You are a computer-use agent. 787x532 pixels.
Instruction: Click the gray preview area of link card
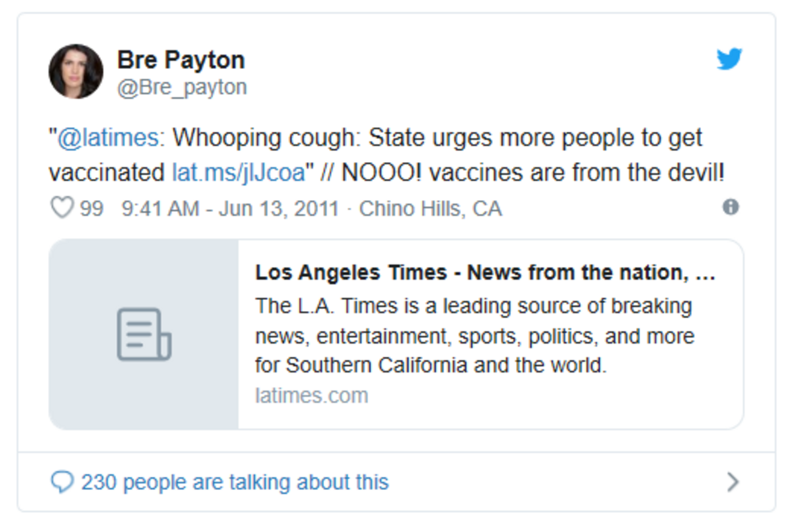[x=144, y=335]
